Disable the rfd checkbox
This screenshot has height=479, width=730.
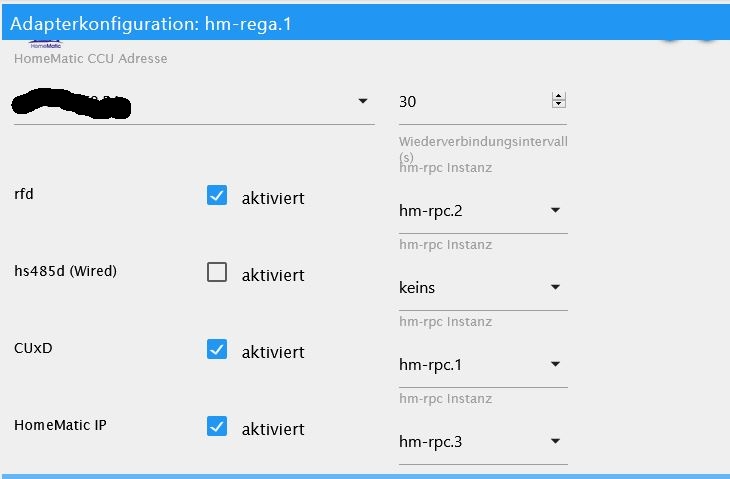click(216, 196)
